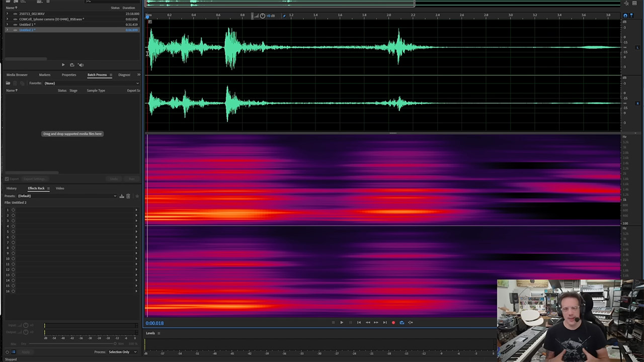Screen dimensions: 644x362
Task: Click the Apply button in Effects Rack
Action: tap(25, 352)
